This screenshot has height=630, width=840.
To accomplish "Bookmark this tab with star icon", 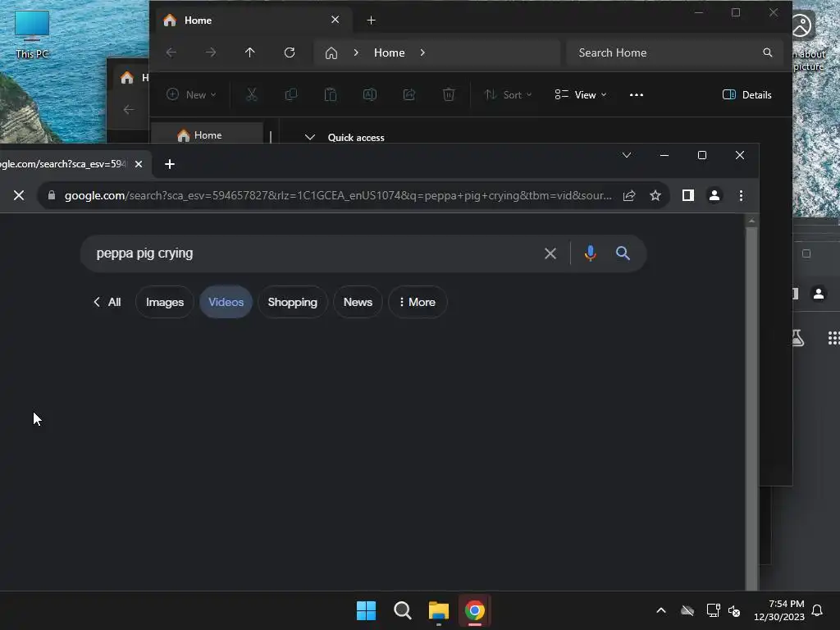I will 655,195.
